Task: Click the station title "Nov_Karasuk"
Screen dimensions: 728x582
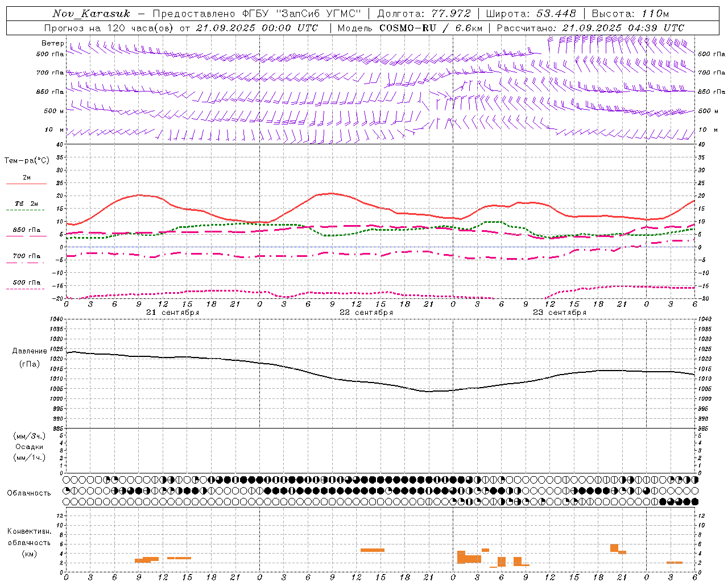Action: (x=91, y=14)
